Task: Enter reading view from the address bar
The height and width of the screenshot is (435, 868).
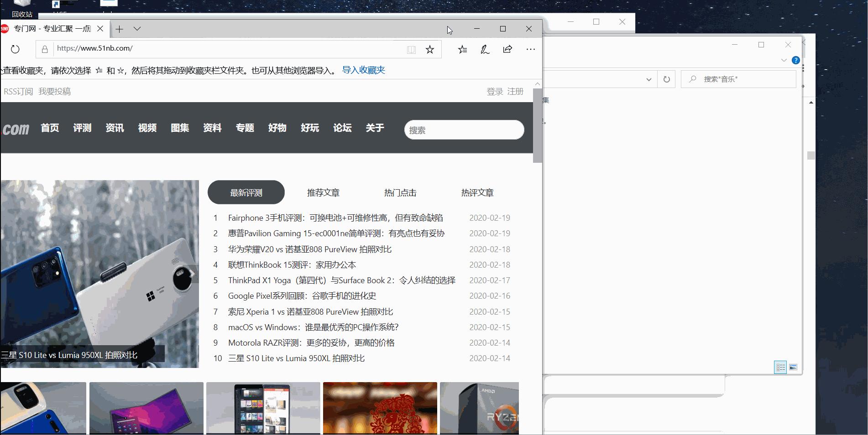Action: 411,49
